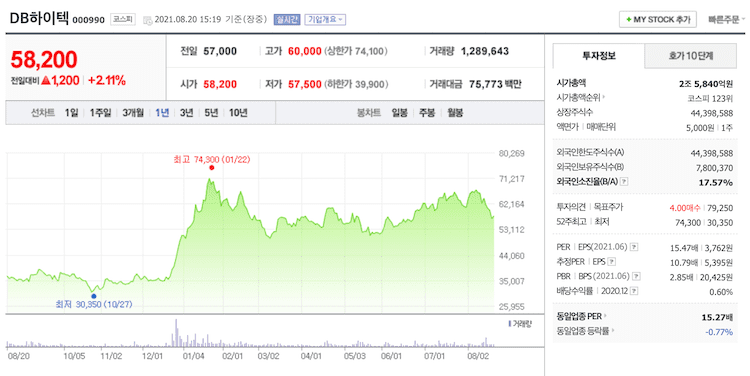
Task: Open help icon beside PER EPS(2021.06)
Action: pyautogui.click(x=634, y=247)
